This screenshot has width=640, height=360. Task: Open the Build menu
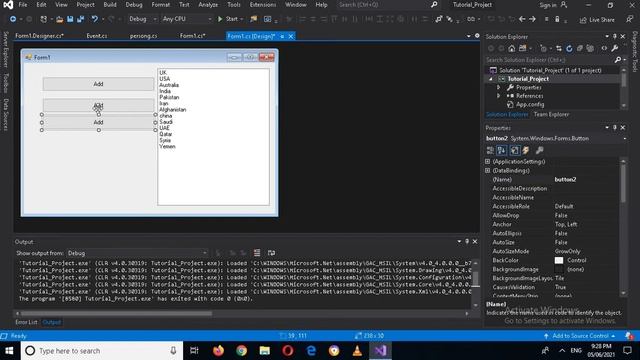click(x=110, y=5)
